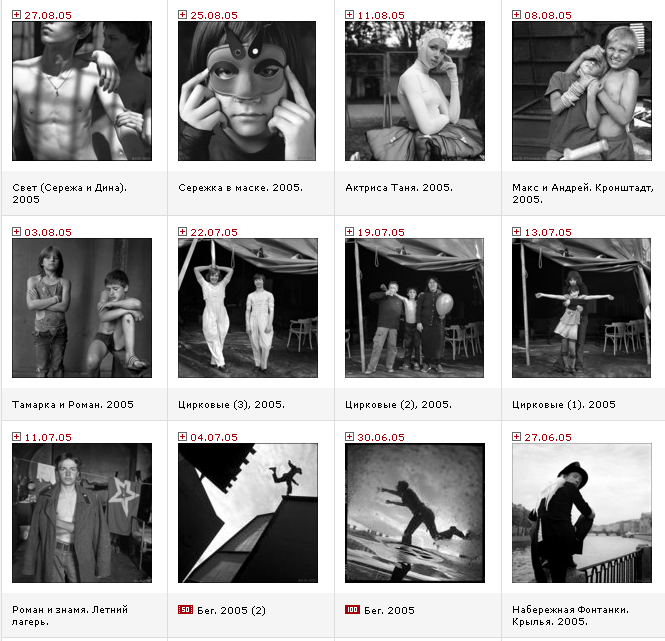The image size is (665, 641).
Task: Click the plus icon beside 19.07.05
Action: (x=349, y=232)
